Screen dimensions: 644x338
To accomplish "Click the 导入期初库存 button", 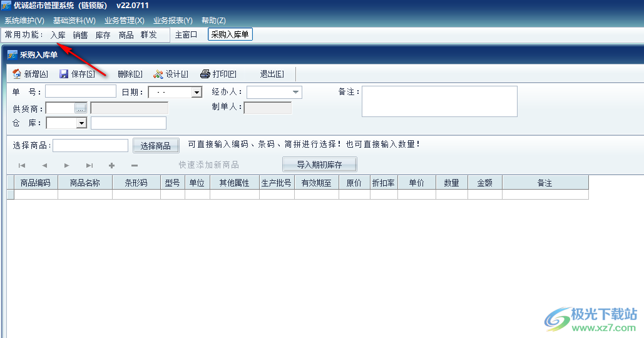I will [x=320, y=164].
